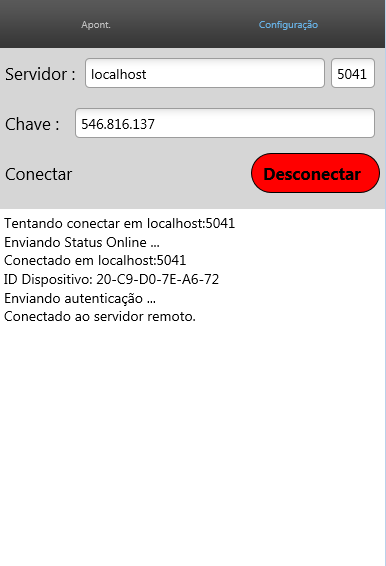Select the Enviando autenticação log line
This screenshot has width=386, height=566.
click(x=80, y=299)
